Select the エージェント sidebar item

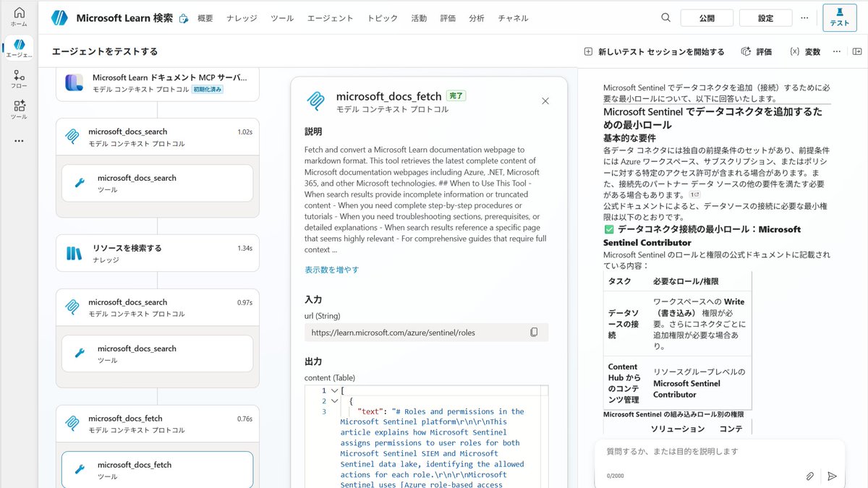[19, 48]
